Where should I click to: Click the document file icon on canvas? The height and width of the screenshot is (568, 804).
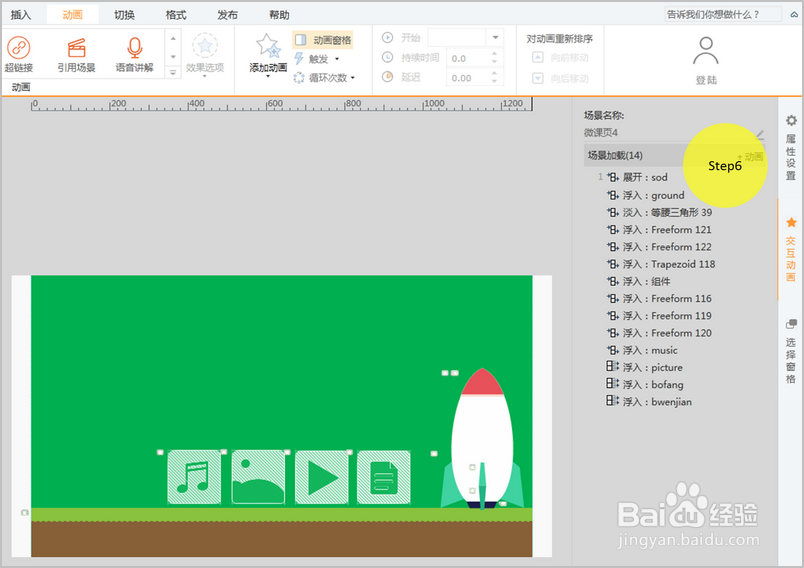(384, 477)
